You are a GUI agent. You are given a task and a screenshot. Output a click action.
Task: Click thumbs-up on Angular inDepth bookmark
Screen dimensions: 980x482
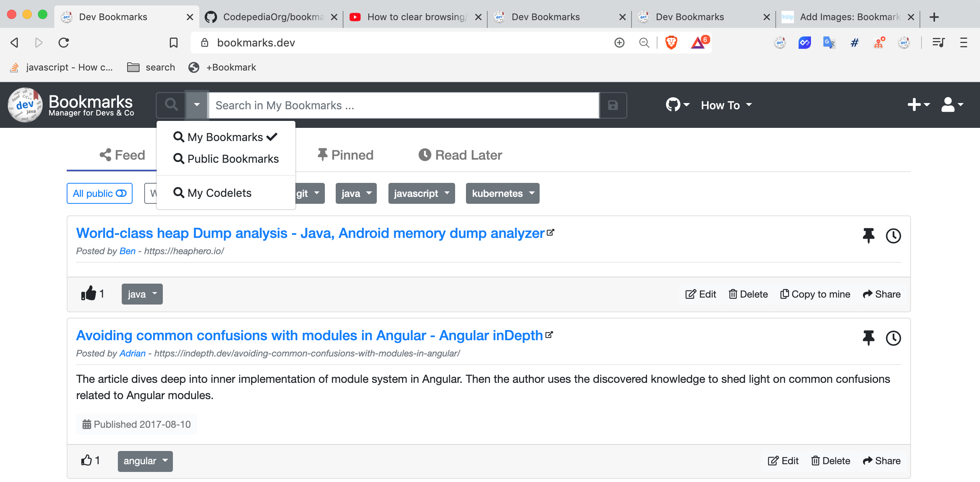click(x=86, y=460)
